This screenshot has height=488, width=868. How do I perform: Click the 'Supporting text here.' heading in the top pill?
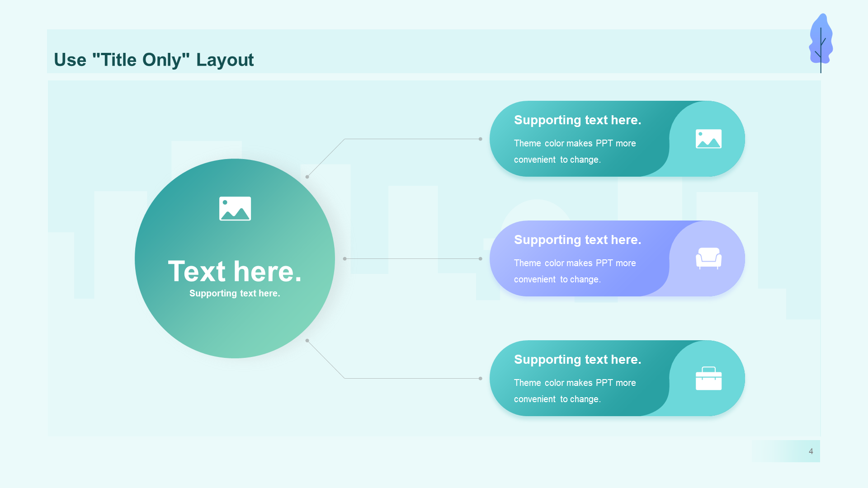point(577,120)
